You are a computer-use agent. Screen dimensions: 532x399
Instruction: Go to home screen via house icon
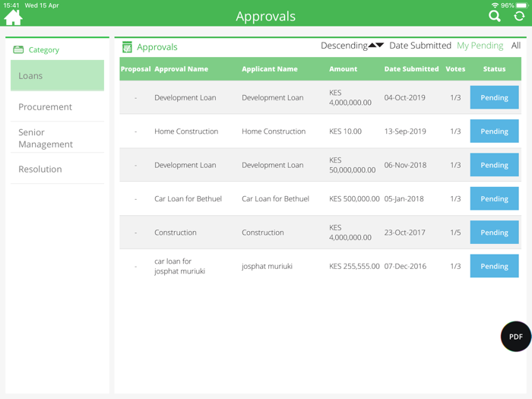click(14, 17)
